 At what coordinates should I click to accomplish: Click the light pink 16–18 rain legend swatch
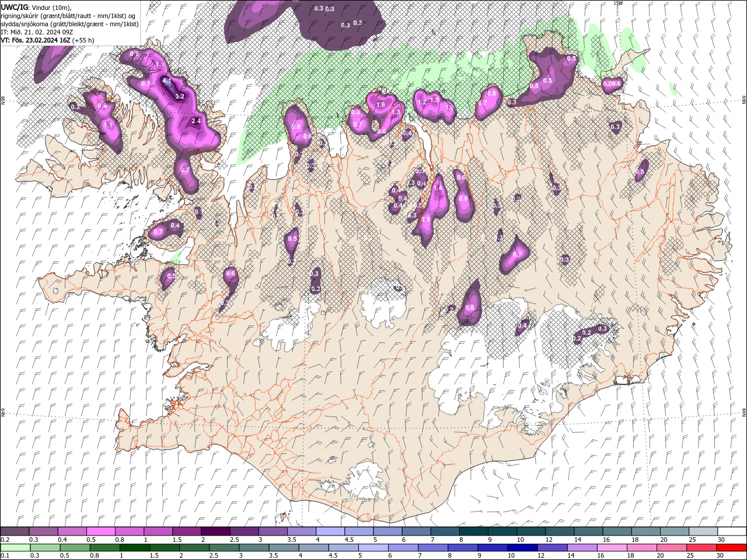[x=612, y=548]
